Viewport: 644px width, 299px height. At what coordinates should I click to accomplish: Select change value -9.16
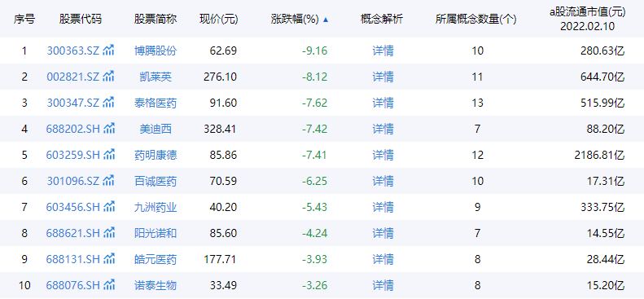(314, 51)
